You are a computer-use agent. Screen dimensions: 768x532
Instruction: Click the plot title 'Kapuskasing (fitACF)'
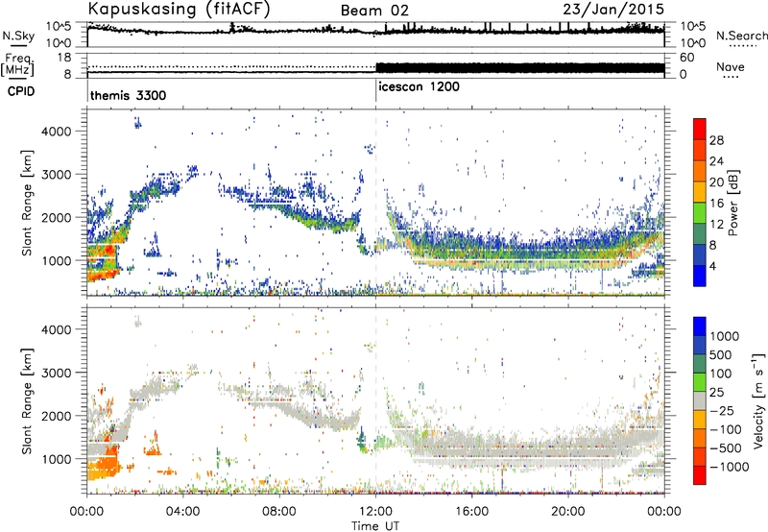pos(180,9)
